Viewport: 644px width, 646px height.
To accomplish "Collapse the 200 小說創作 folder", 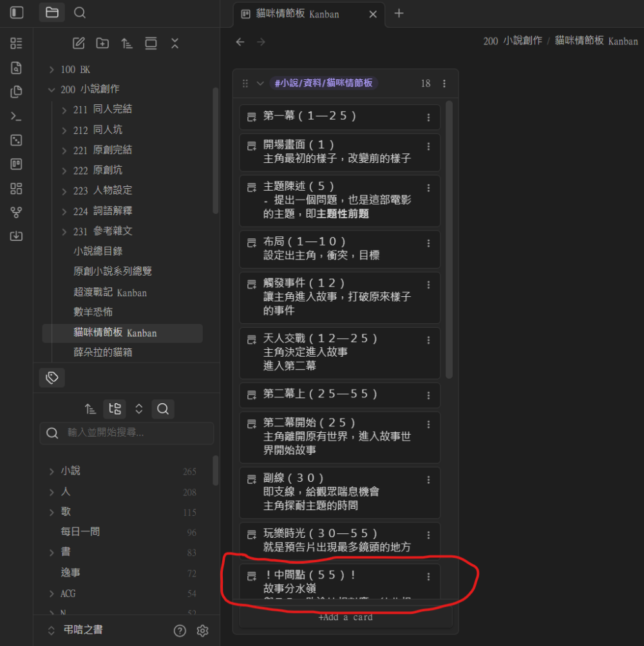I will (52, 90).
